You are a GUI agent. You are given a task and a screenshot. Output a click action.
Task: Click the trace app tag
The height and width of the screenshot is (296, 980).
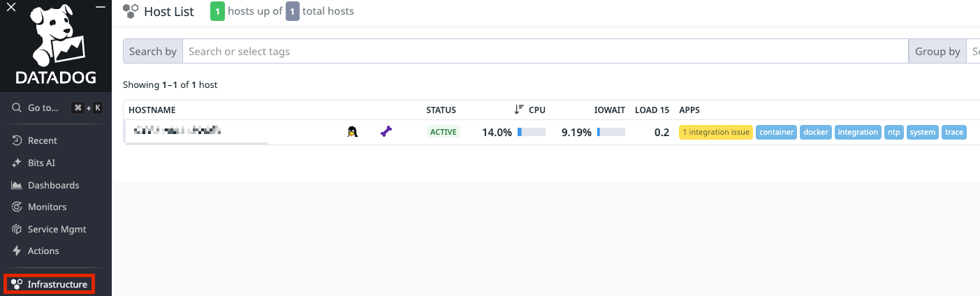coord(954,132)
